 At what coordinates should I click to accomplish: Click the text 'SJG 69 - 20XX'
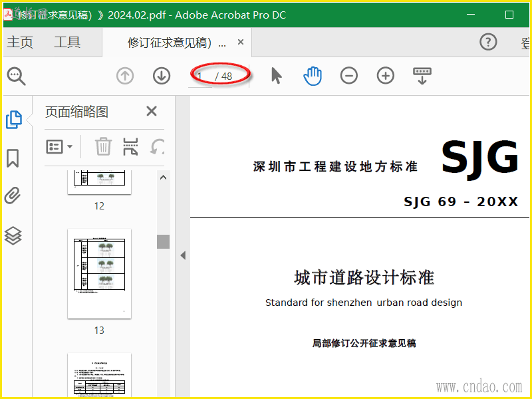point(461,201)
